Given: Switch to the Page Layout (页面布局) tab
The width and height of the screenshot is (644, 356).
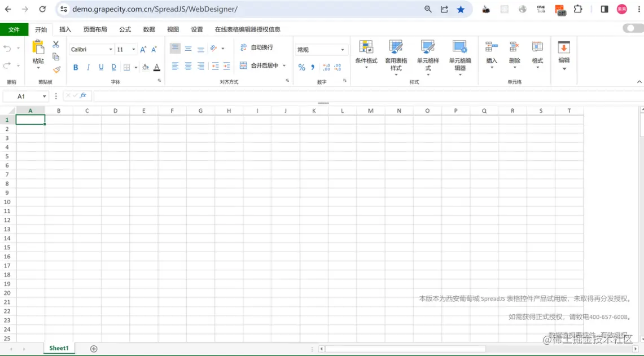Looking at the screenshot, I should click(x=95, y=29).
